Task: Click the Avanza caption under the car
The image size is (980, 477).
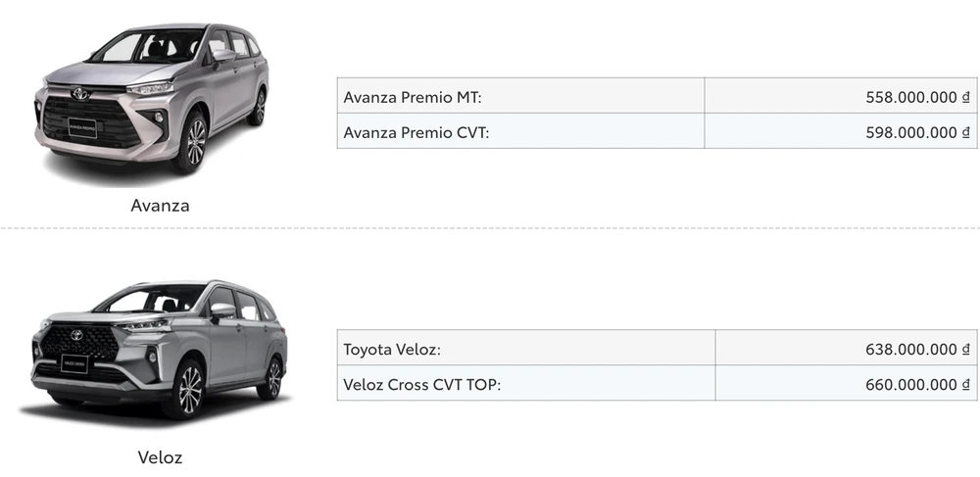Action: pos(160,206)
